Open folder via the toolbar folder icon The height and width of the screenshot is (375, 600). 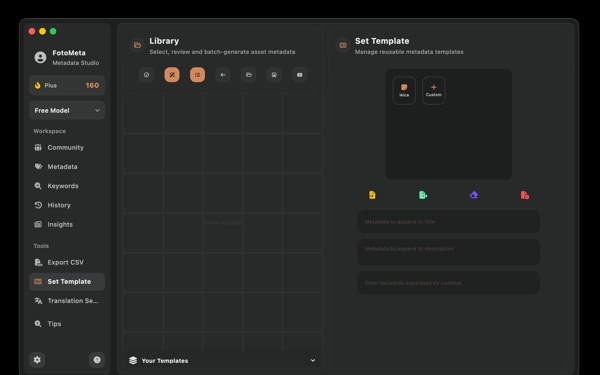pos(249,75)
